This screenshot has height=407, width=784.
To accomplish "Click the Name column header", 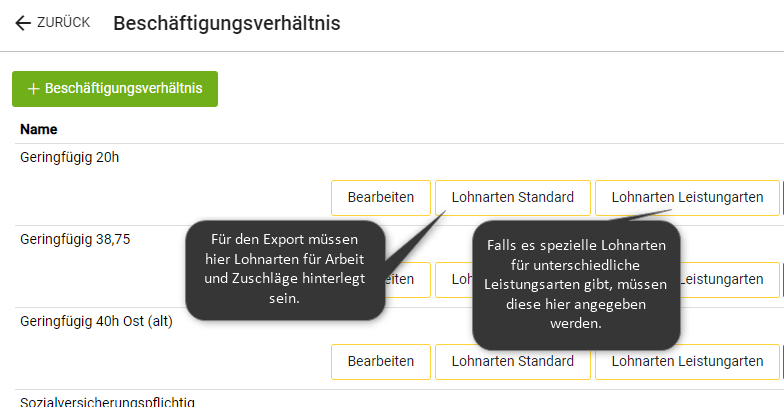I will [39, 129].
